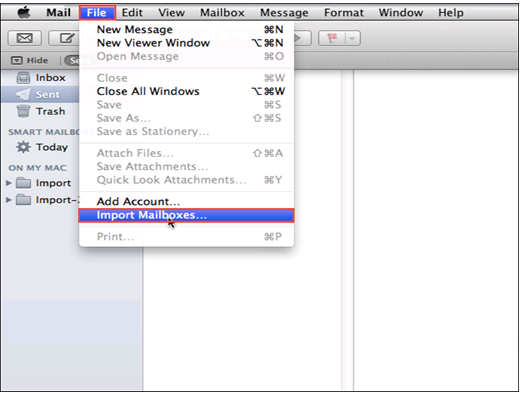
Task: Choose Save as Stationery… menu item
Action: click(x=186, y=131)
